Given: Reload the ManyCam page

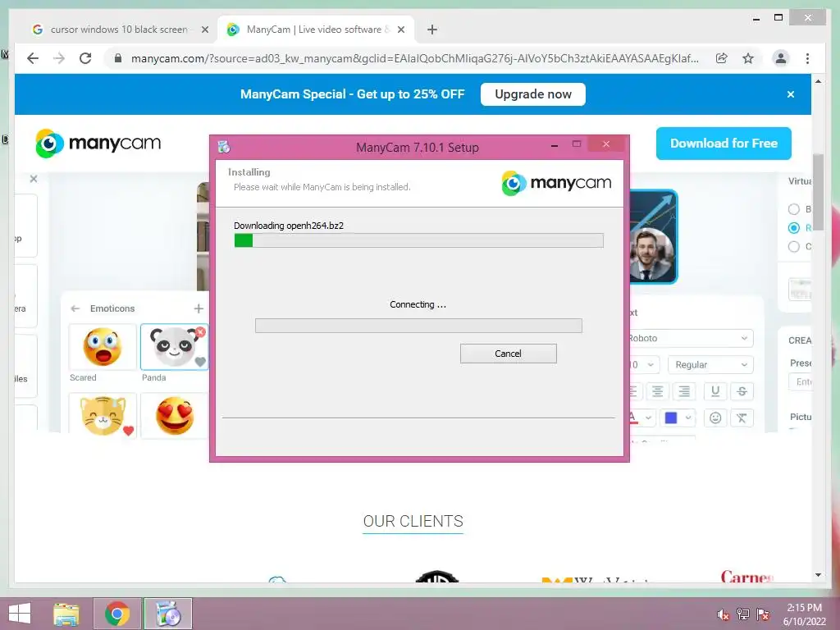Looking at the screenshot, I should pos(85,58).
